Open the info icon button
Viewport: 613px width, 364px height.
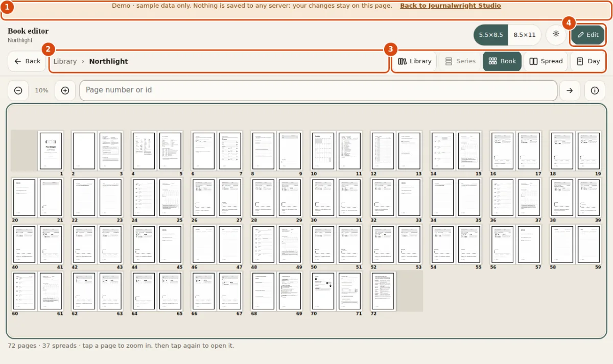coord(595,90)
